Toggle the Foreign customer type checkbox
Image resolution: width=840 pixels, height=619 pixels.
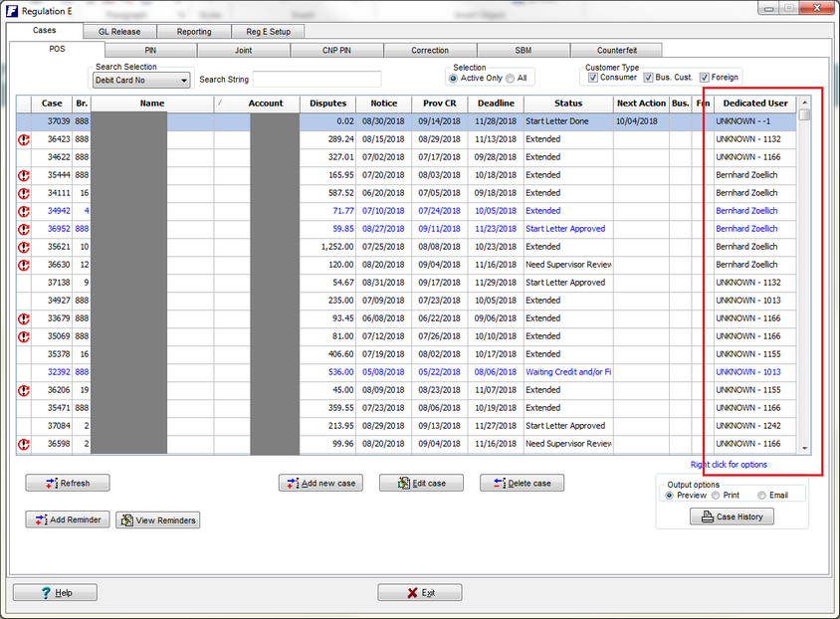tap(705, 78)
